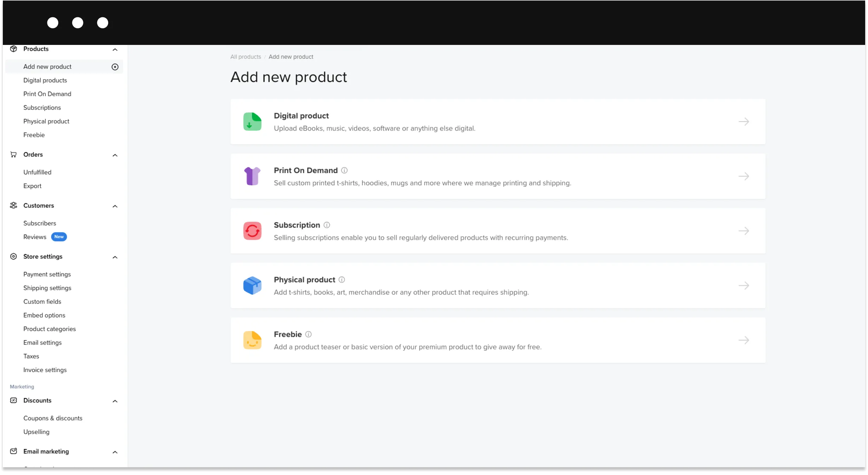This screenshot has width=868, height=475.
Task: Collapse the Discounts section chevron
Action: [115, 401]
